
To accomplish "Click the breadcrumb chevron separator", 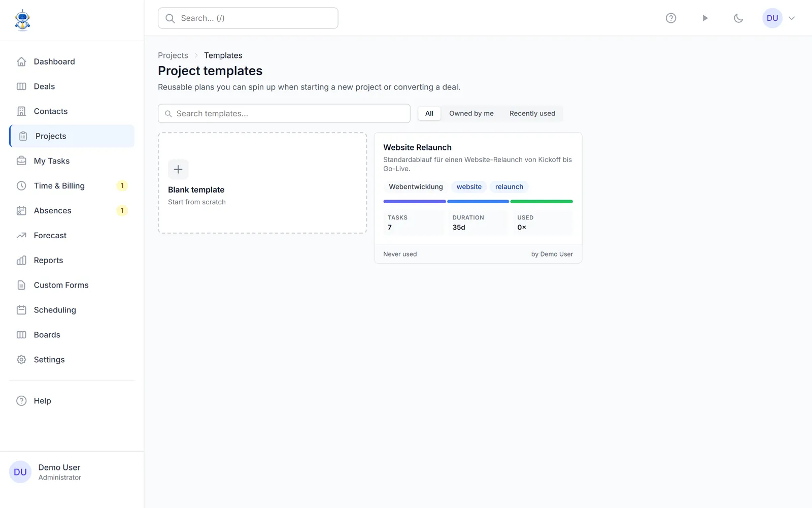I will [196, 55].
